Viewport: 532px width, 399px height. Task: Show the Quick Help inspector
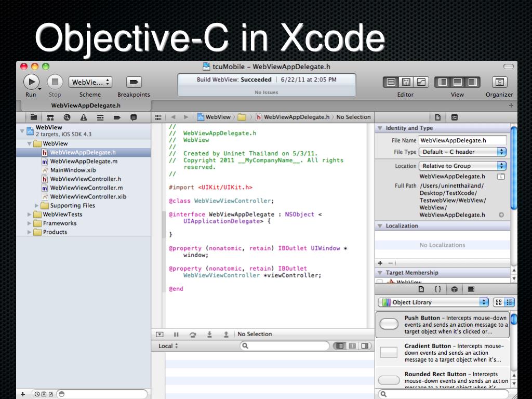click(454, 117)
